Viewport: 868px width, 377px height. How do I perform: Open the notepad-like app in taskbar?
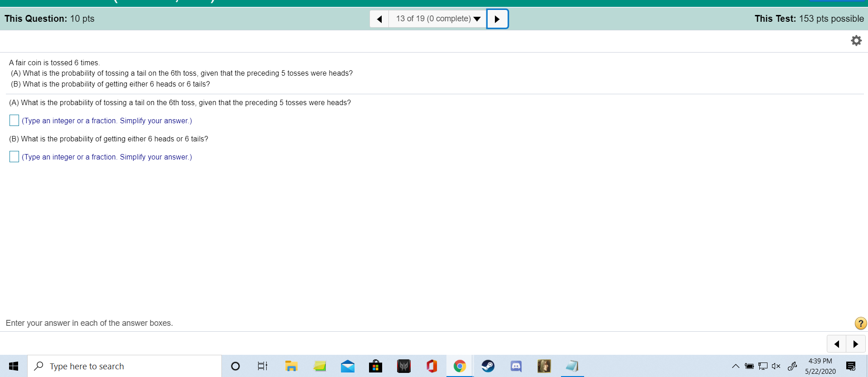572,366
